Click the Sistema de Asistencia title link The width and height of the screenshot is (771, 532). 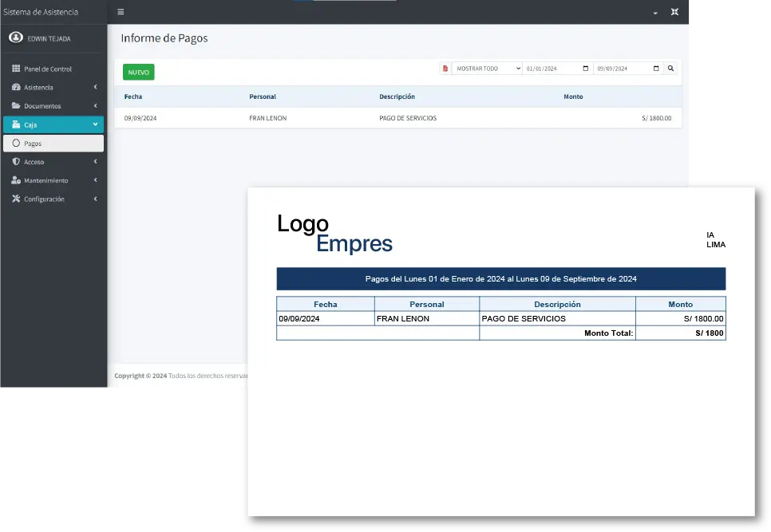coord(41,12)
